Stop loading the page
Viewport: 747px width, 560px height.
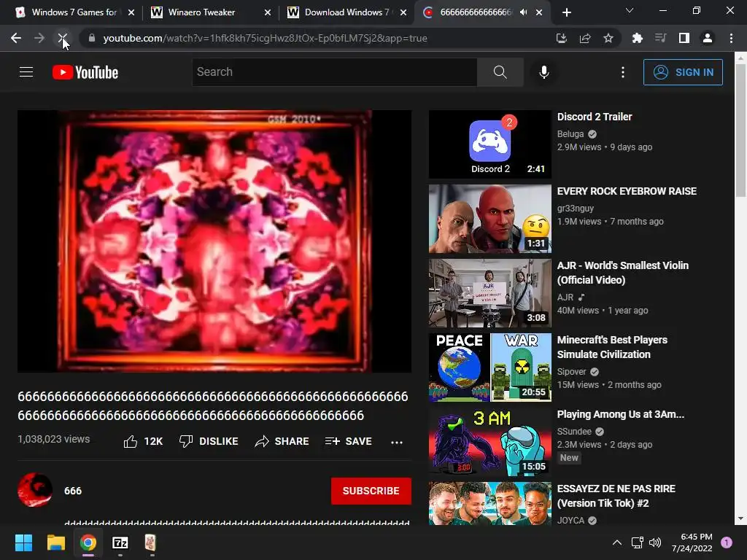pos(63,38)
